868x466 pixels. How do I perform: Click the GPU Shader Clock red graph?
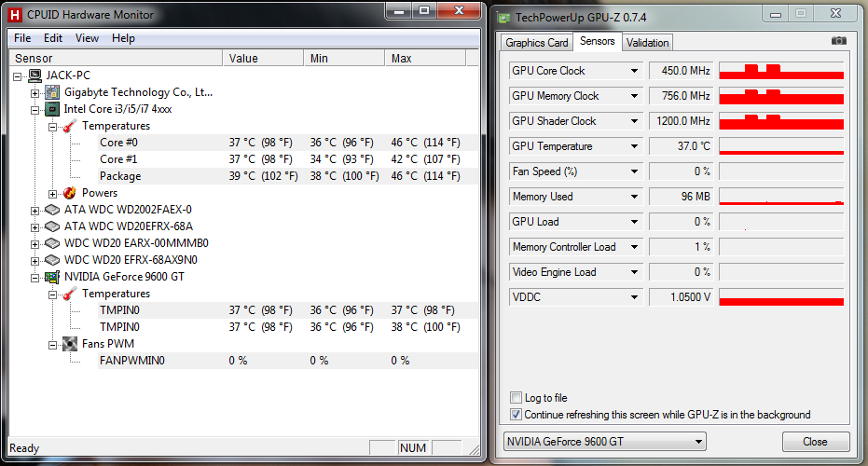coord(781,121)
